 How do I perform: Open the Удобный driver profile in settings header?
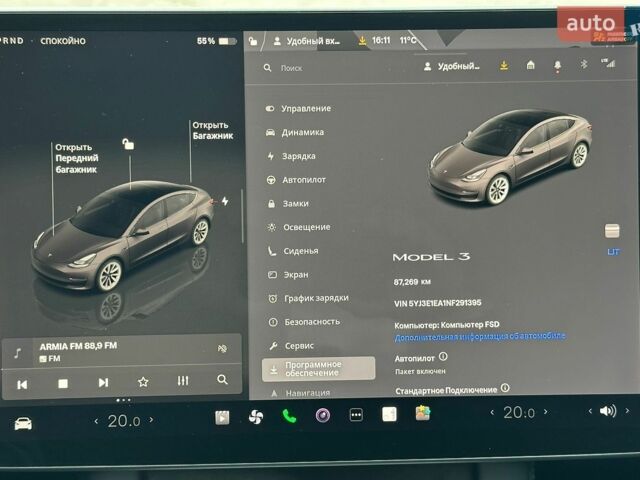[451, 66]
